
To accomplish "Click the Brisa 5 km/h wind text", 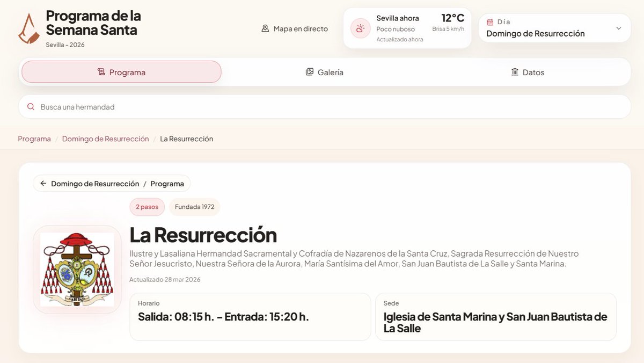I will (x=448, y=29).
